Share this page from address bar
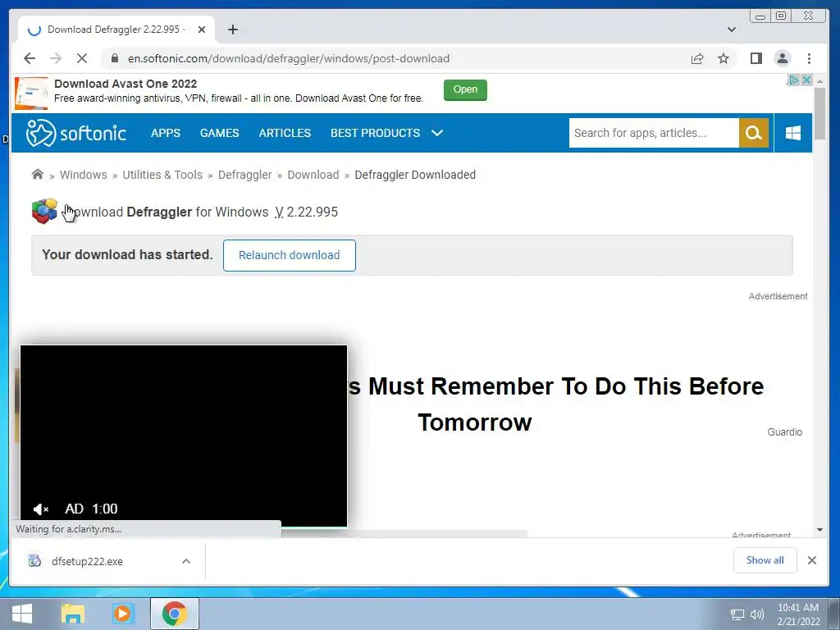The image size is (840, 630). point(697,58)
